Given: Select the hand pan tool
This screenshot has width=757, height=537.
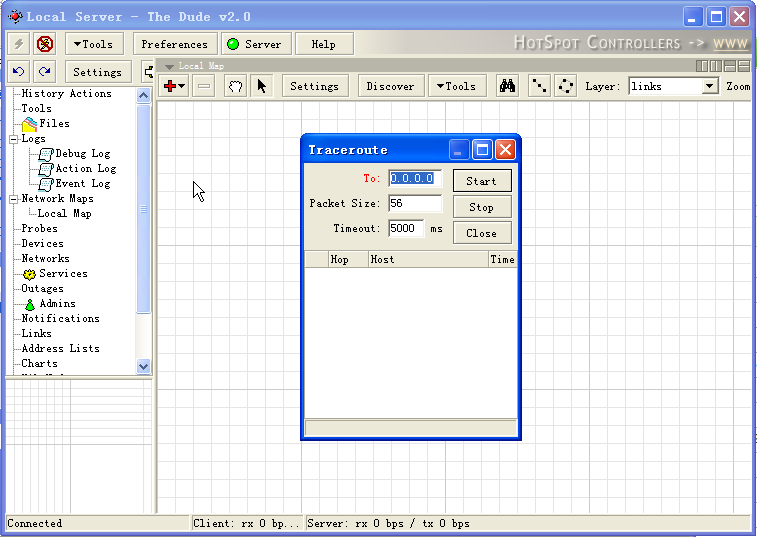Looking at the screenshot, I should click(235, 86).
